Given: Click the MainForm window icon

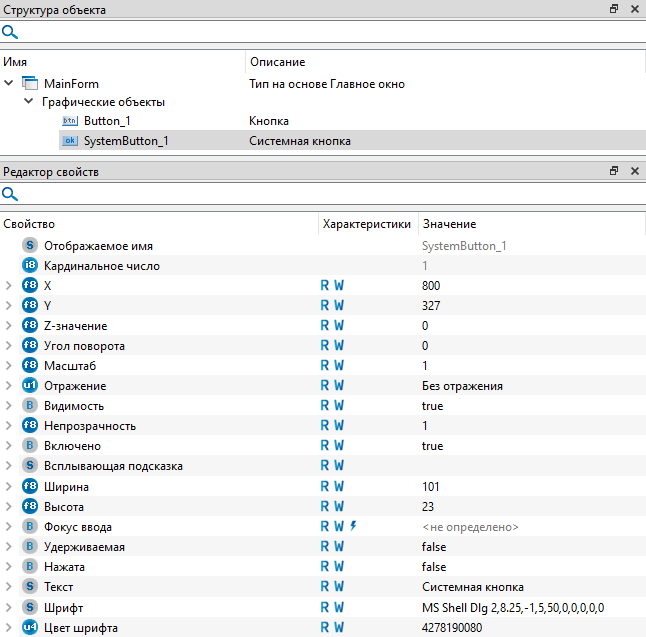Looking at the screenshot, I should [x=29, y=84].
